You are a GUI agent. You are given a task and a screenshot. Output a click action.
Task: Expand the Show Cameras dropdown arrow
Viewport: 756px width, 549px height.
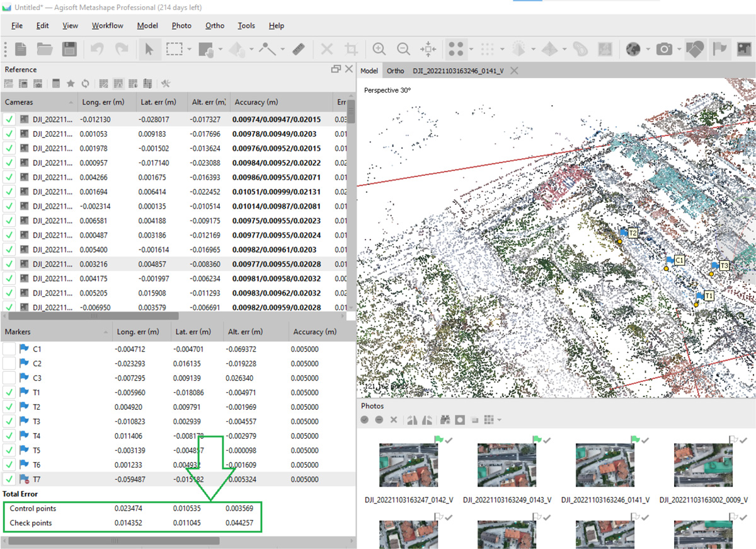679,49
